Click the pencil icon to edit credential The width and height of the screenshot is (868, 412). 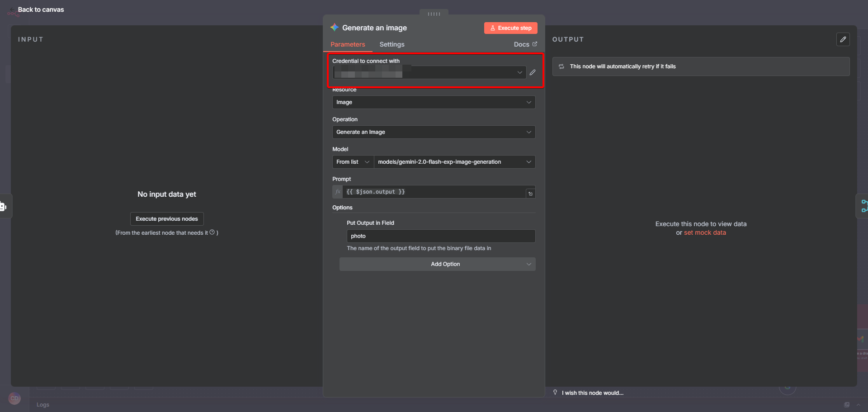533,72
